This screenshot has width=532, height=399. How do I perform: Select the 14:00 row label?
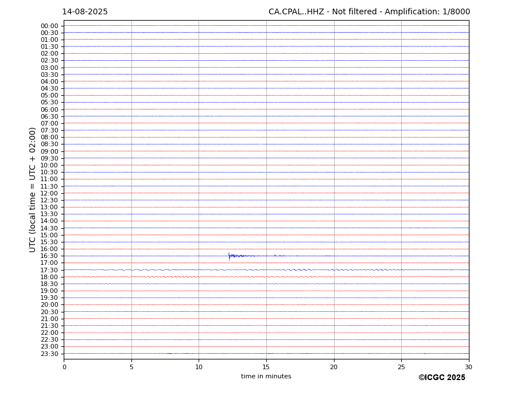pos(49,221)
